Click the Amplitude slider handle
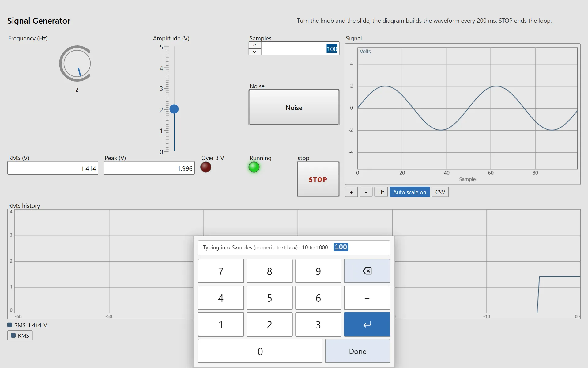The height and width of the screenshot is (368, 588). coord(174,109)
